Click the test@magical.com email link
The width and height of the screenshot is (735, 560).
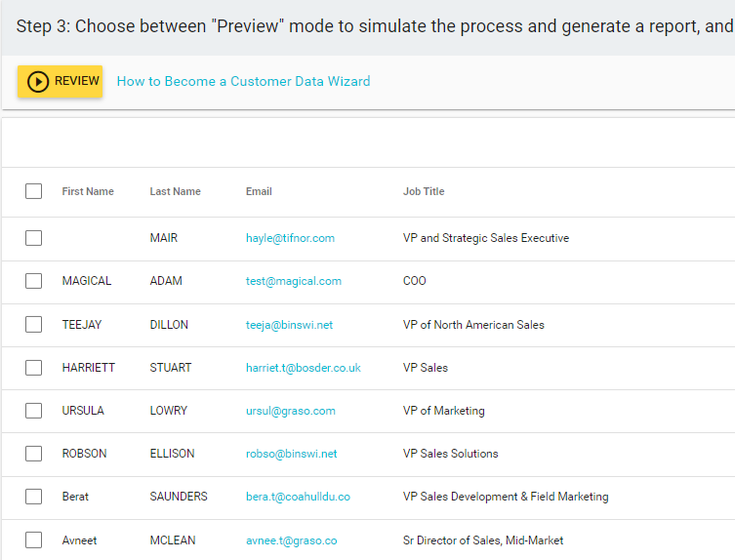[294, 281]
